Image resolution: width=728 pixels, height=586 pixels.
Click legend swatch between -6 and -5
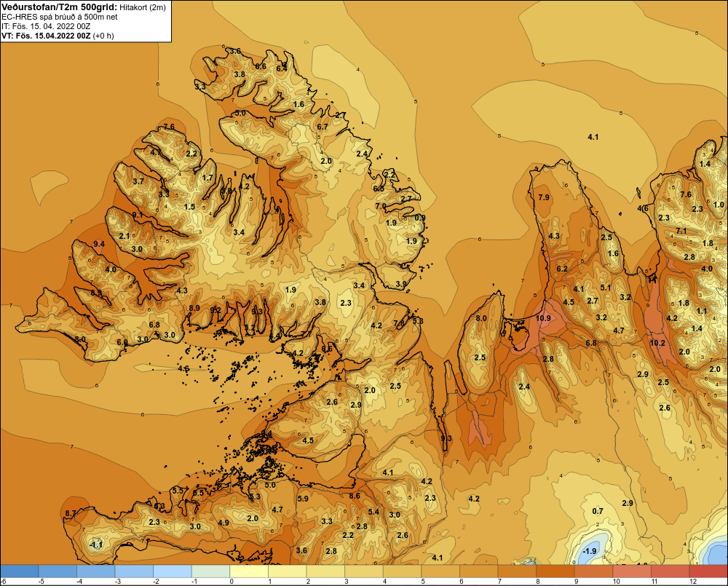point(19,571)
